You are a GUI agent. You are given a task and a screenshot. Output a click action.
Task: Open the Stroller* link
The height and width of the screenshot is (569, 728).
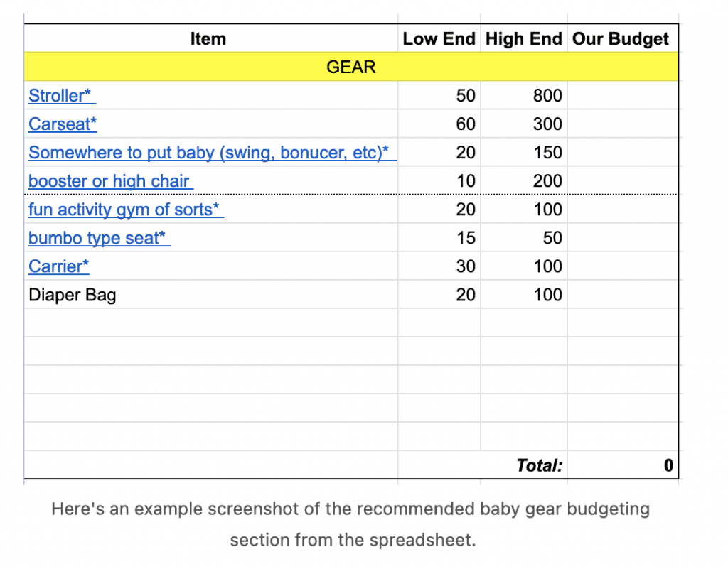pos(62,95)
